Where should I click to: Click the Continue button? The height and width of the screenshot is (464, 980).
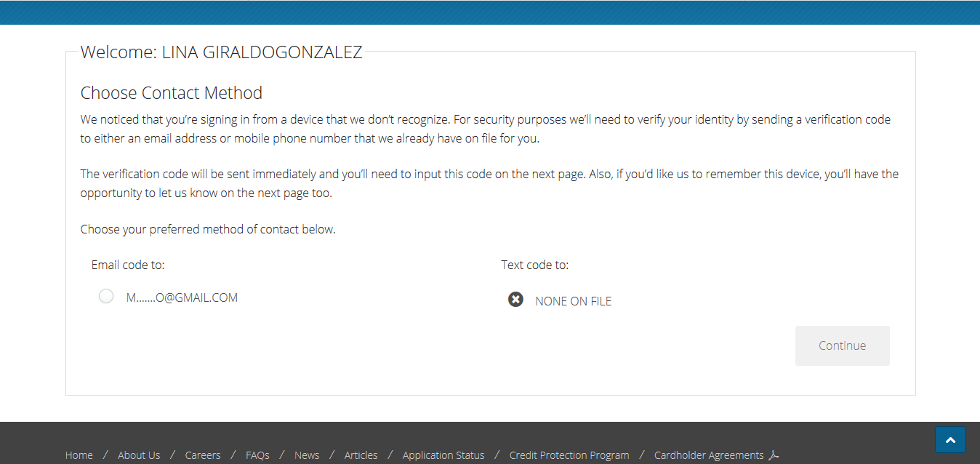click(x=843, y=345)
